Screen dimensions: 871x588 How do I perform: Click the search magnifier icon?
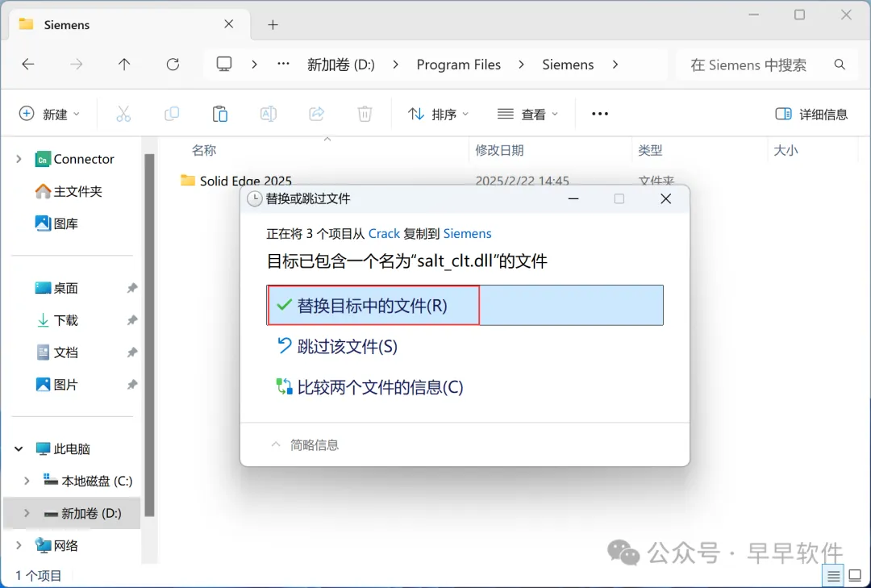point(840,65)
